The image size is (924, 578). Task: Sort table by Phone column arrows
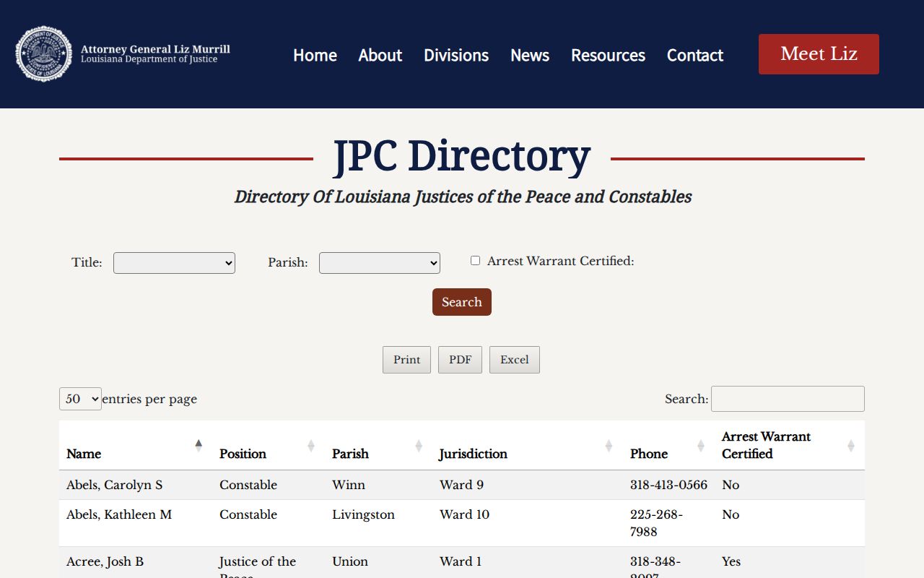click(x=700, y=446)
